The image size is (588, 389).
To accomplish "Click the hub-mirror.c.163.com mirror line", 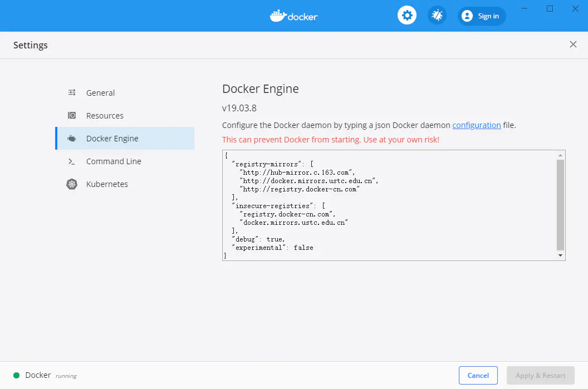I will (x=297, y=173).
